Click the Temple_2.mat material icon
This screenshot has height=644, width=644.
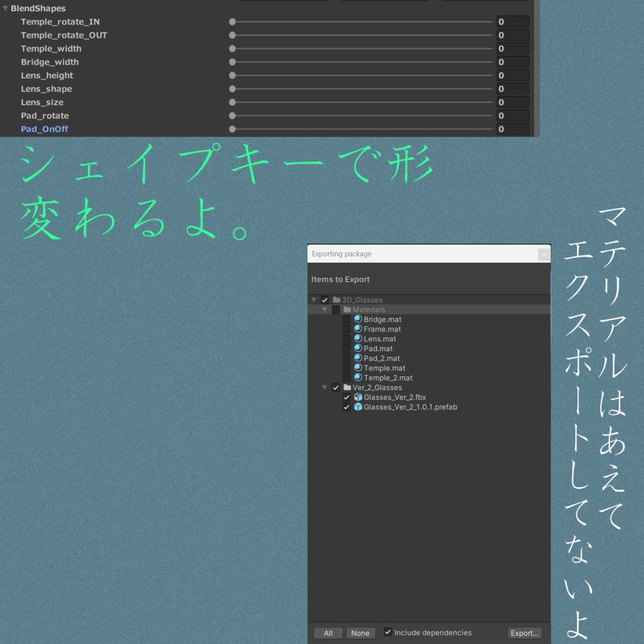pyautogui.click(x=358, y=377)
